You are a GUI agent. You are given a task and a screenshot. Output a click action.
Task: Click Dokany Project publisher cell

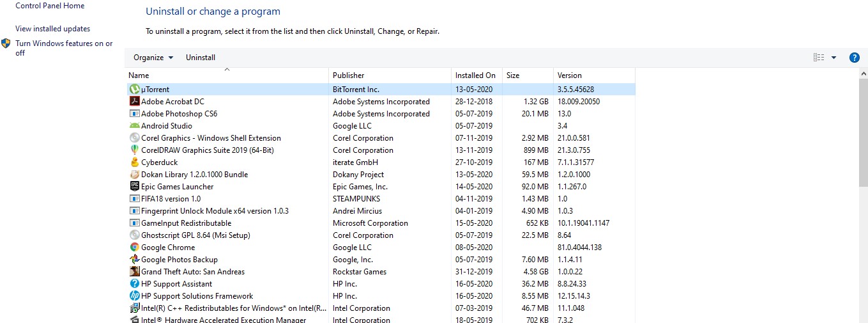coord(358,175)
